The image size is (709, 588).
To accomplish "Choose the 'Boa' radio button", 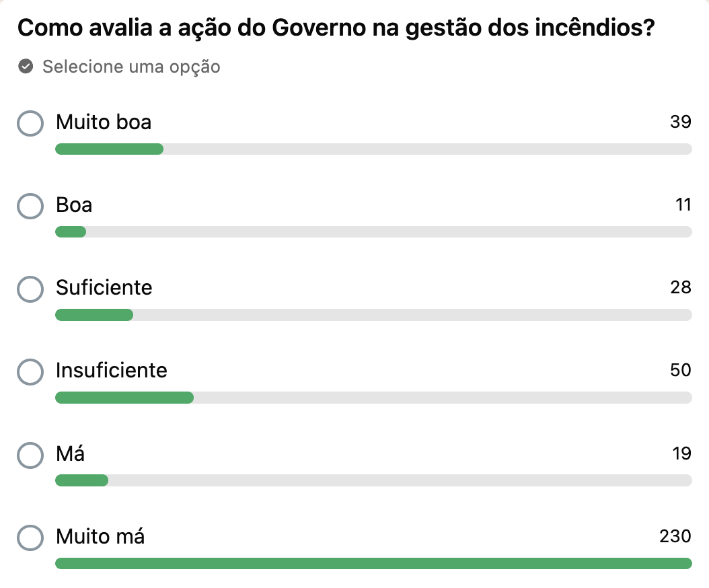I will 30,206.
